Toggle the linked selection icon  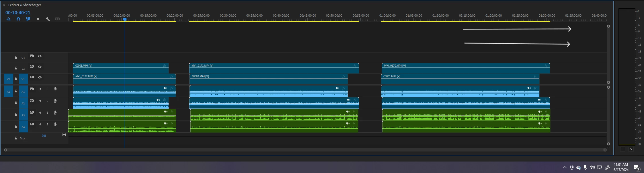pos(28,19)
